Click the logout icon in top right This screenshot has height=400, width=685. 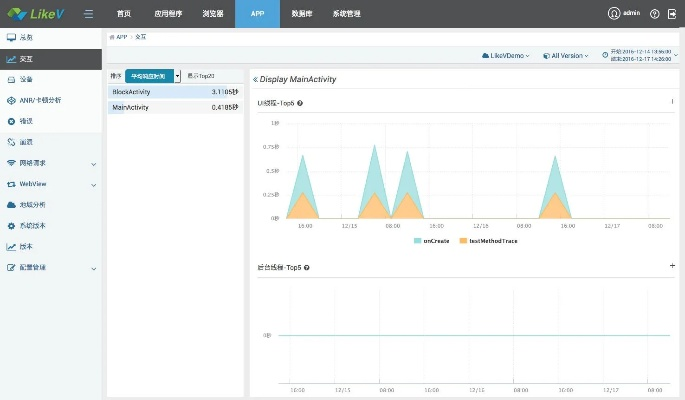coord(673,14)
